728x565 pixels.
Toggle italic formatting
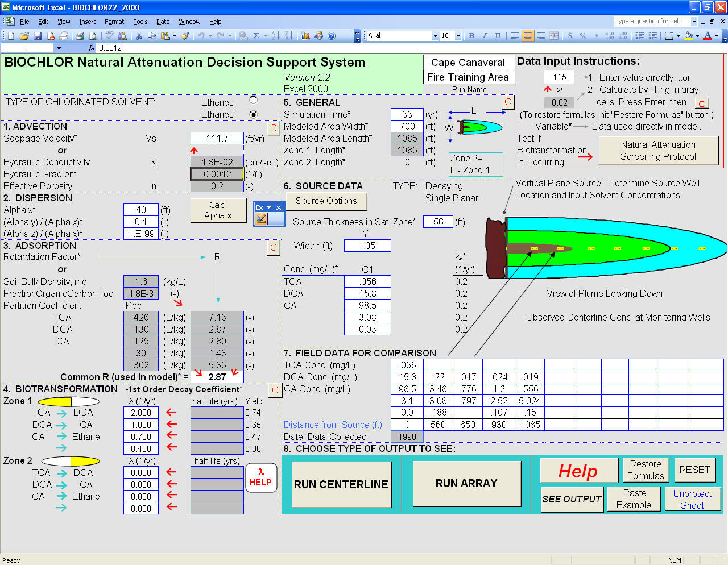[x=485, y=36]
